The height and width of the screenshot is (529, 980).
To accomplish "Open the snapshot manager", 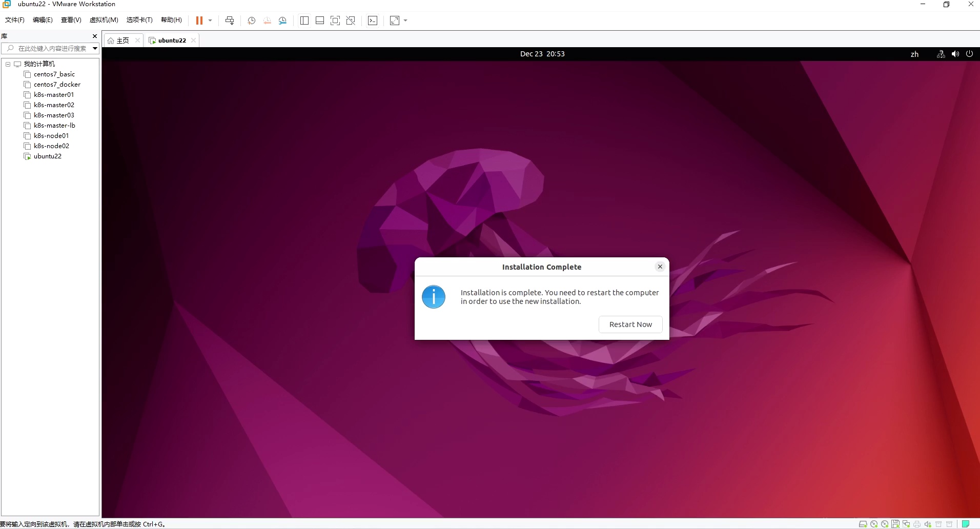I will 283,21.
